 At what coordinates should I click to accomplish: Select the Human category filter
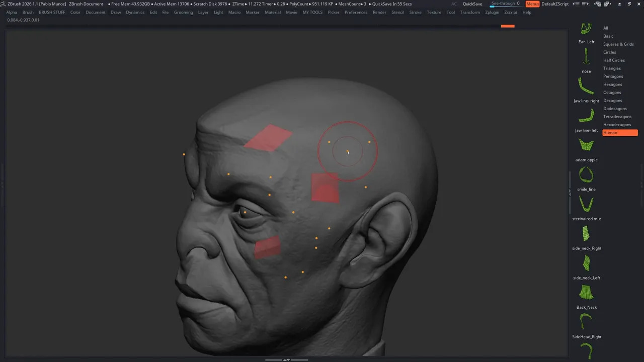(620, 133)
